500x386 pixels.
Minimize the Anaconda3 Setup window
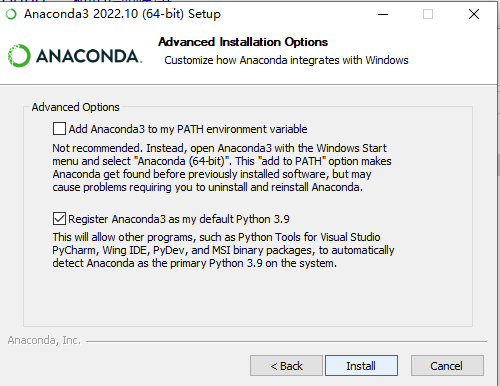pos(383,14)
